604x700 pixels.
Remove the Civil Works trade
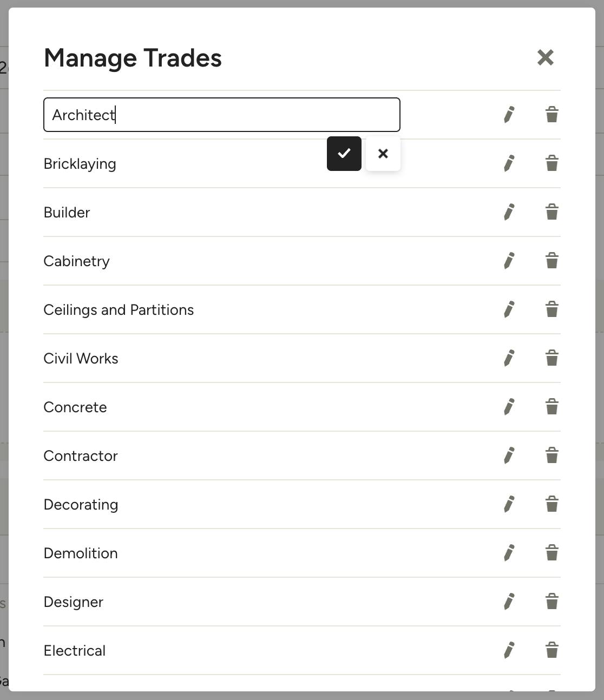[552, 358]
